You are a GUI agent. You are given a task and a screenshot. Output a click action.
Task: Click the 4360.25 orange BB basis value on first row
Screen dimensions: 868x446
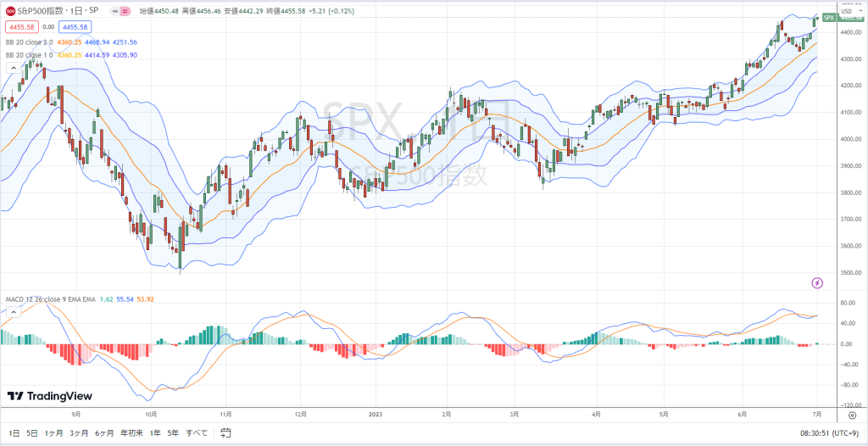pyautogui.click(x=70, y=42)
